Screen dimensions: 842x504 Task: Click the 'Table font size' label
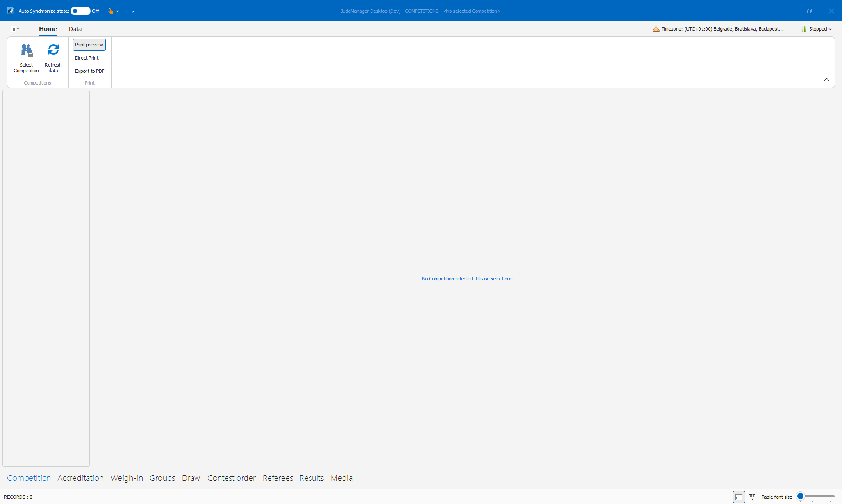[x=777, y=497]
